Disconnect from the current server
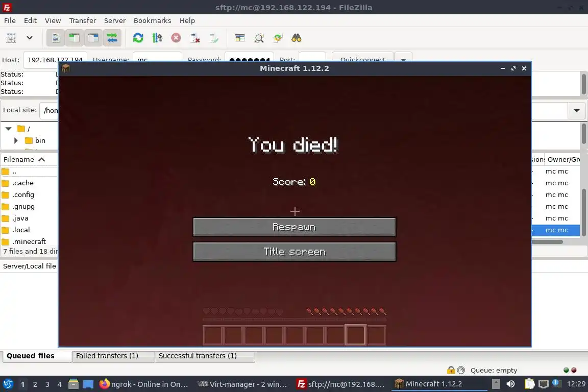This screenshot has width=588, height=392. (x=195, y=38)
